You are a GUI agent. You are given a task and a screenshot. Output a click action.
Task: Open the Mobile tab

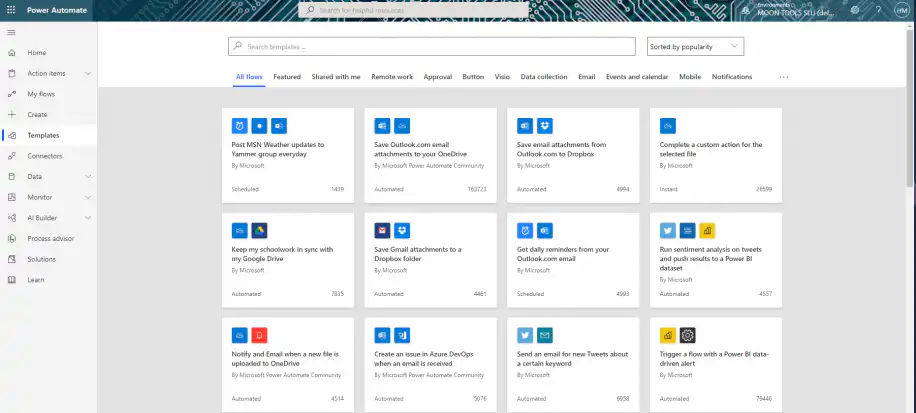coord(690,77)
